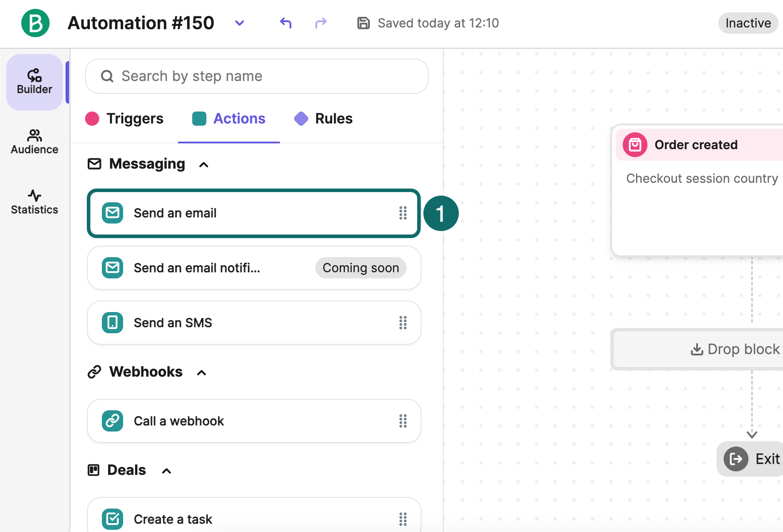Focus the Search by step name field
783x532 pixels.
tap(257, 76)
